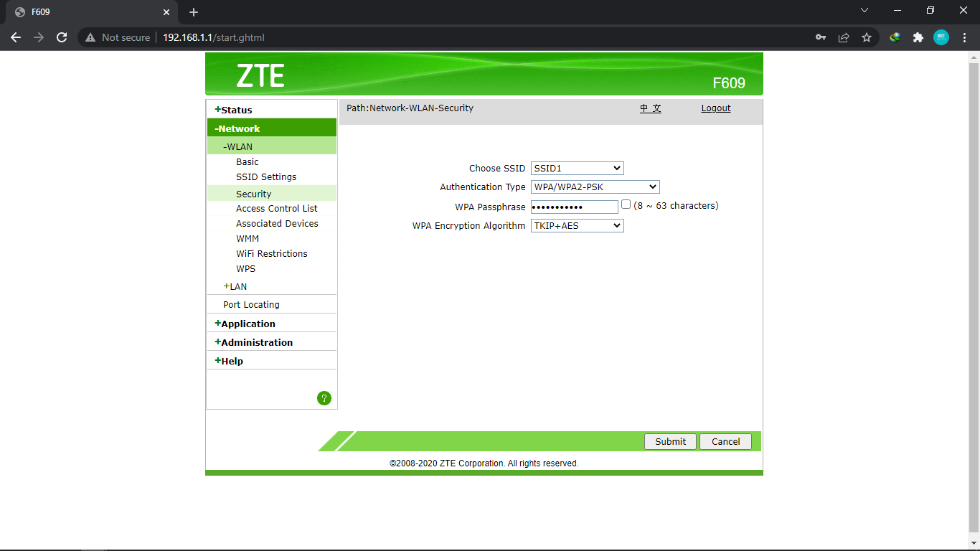
Task: Click the ZTE Corporation copyright text
Action: pos(484,463)
